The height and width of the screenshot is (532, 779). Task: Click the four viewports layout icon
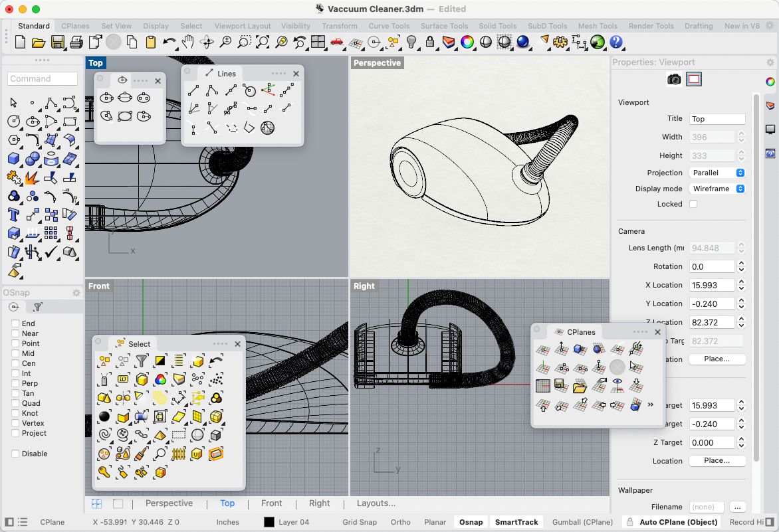[x=318, y=42]
